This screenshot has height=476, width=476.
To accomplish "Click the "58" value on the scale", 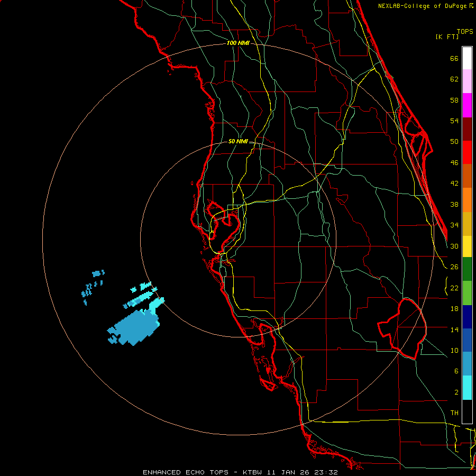I will click(x=454, y=100).
